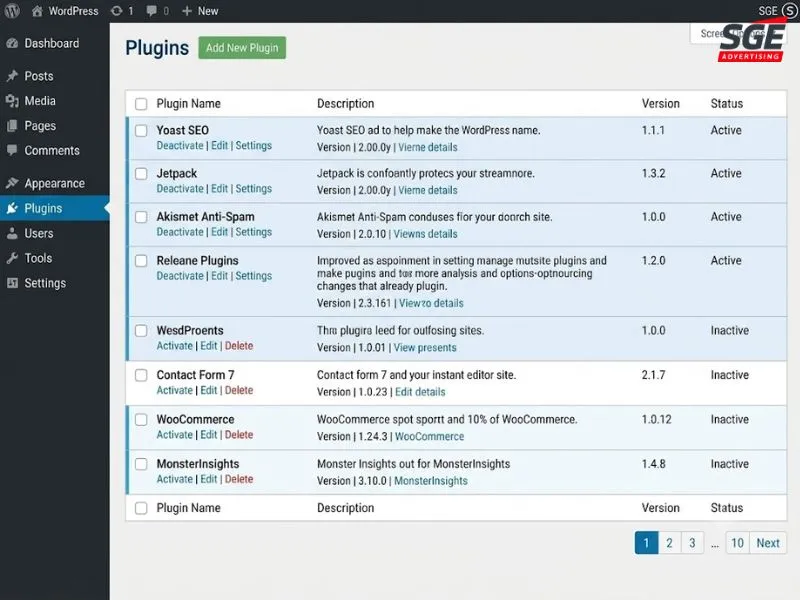
Task: Click the Plugins page heading
Action: pos(157,48)
